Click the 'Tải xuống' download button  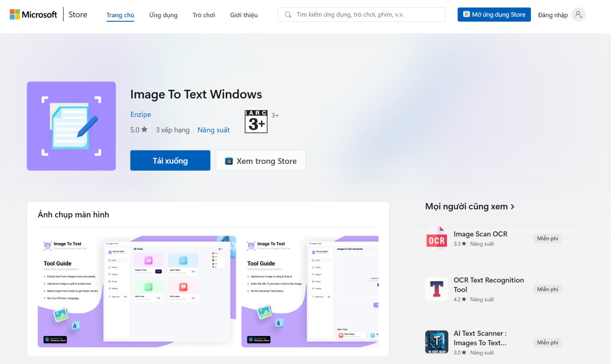click(170, 160)
